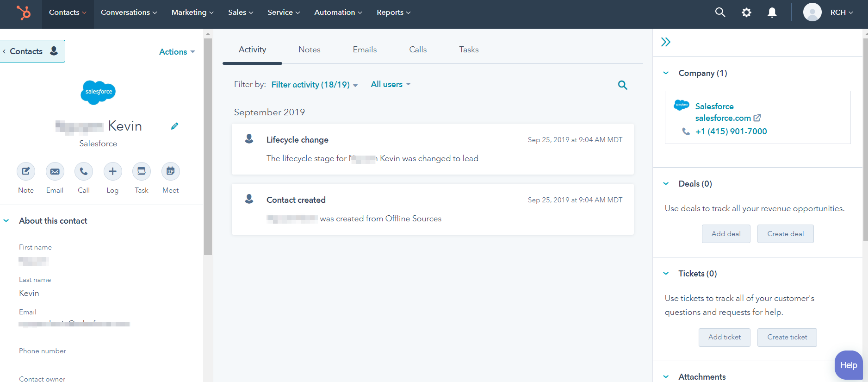Collapse the About this contact section
This screenshot has width=868, height=382.
click(x=6, y=221)
